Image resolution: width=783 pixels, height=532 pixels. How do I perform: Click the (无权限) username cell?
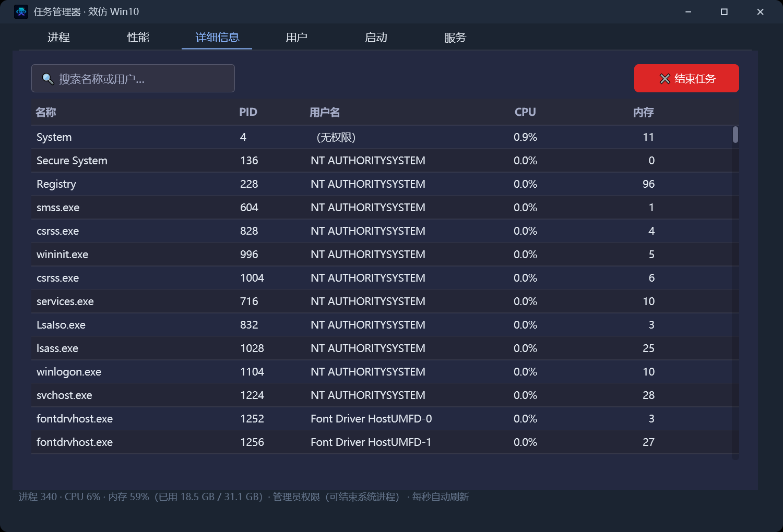point(336,137)
